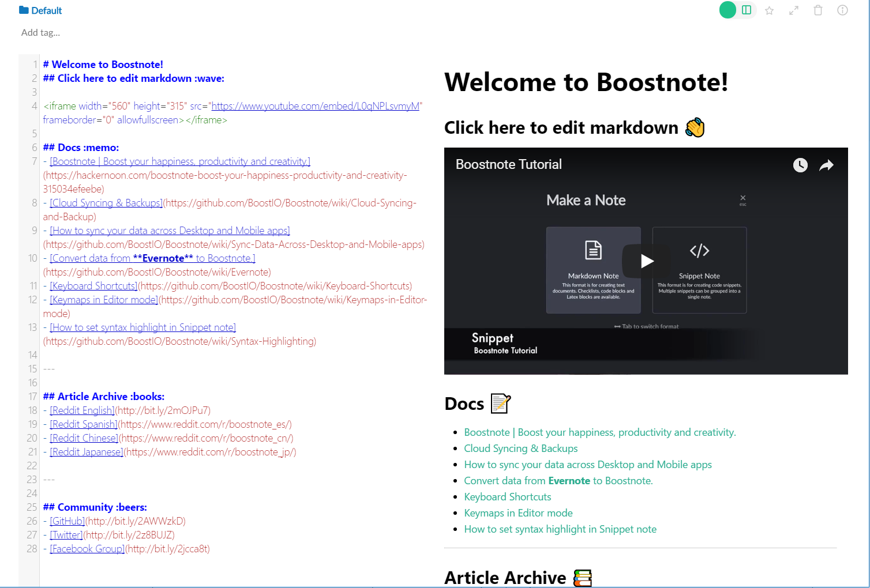Image resolution: width=870 pixels, height=588 pixels.
Task: Select the split view icon
Action: coord(745,10)
